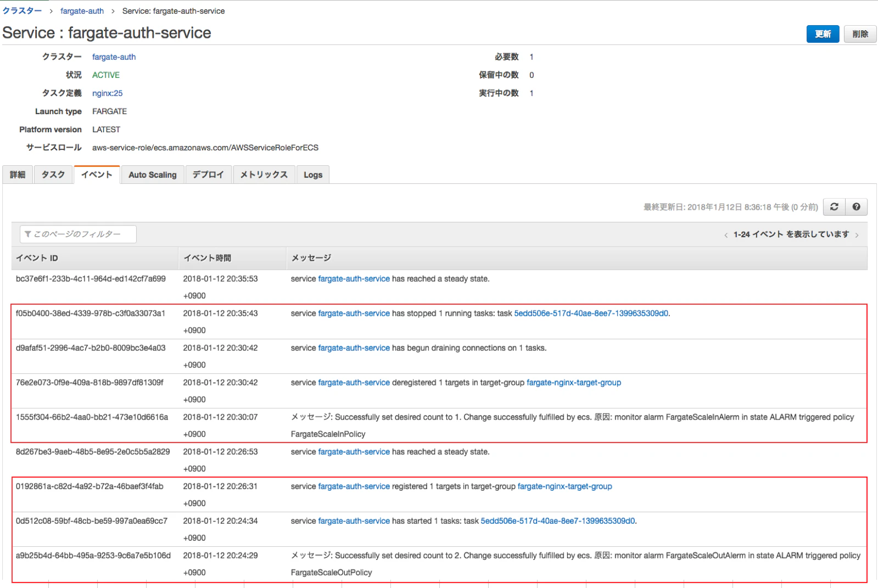The height and width of the screenshot is (588, 878).
Task: Open the Logs tab
Action: pyautogui.click(x=313, y=175)
